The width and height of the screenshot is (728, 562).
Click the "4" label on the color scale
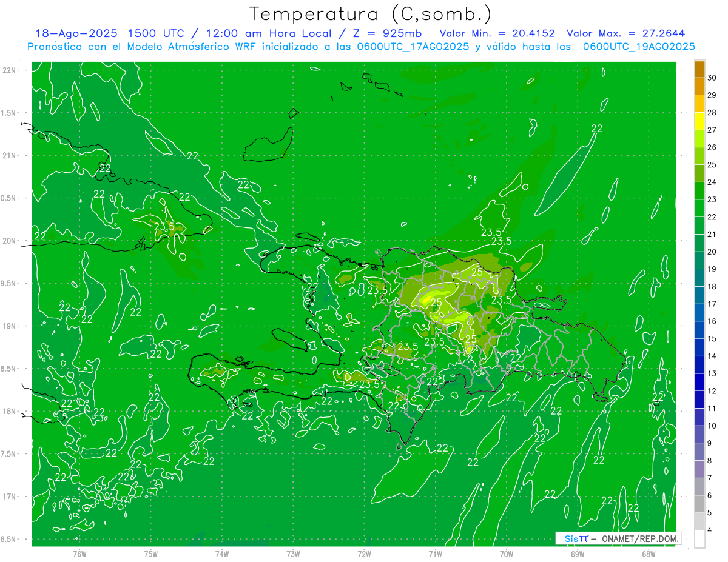click(710, 530)
